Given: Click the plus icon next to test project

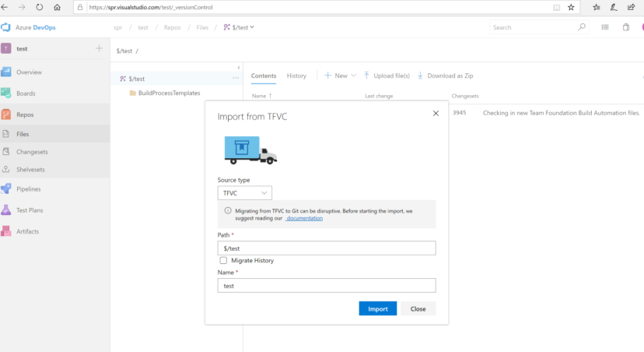Looking at the screenshot, I should pyautogui.click(x=99, y=48).
